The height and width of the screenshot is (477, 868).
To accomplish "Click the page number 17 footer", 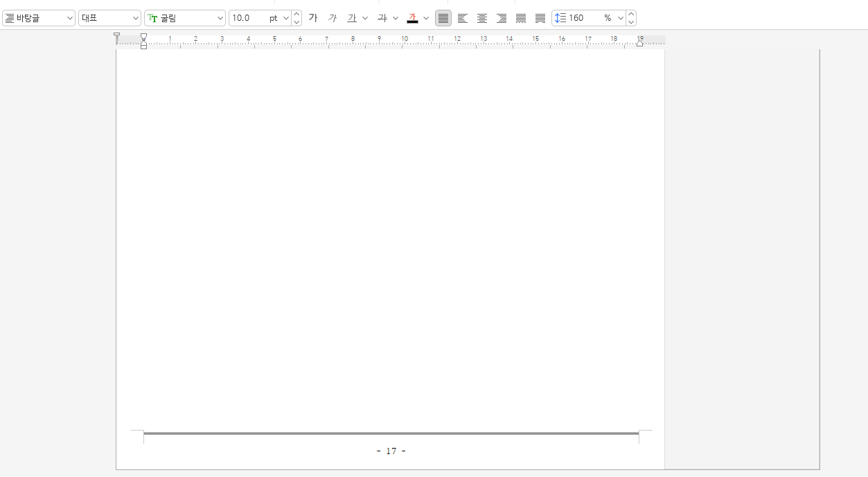I will [391, 451].
